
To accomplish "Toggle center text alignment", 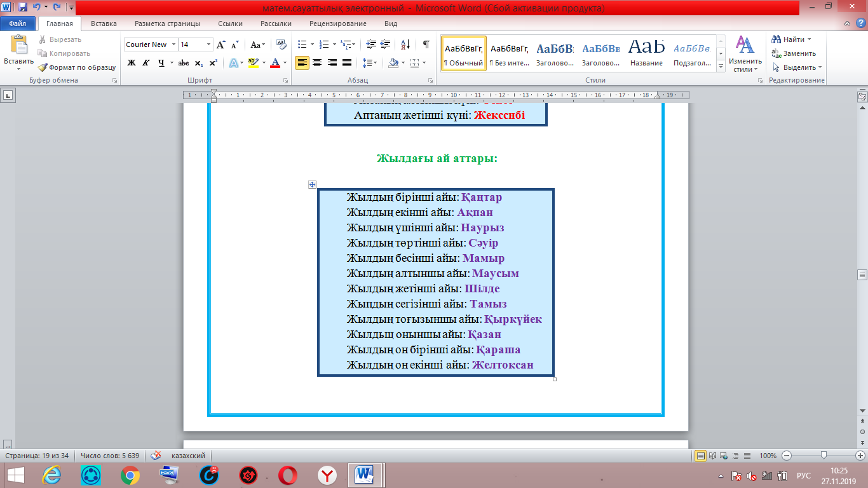I will click(316, 63).
